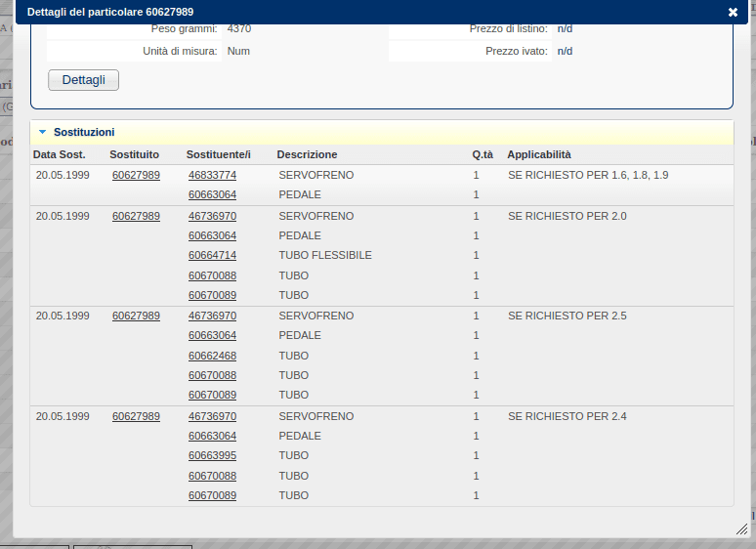756x549 pixels.
Task: Click the Descrizione column header
Action: pos(307,154)
